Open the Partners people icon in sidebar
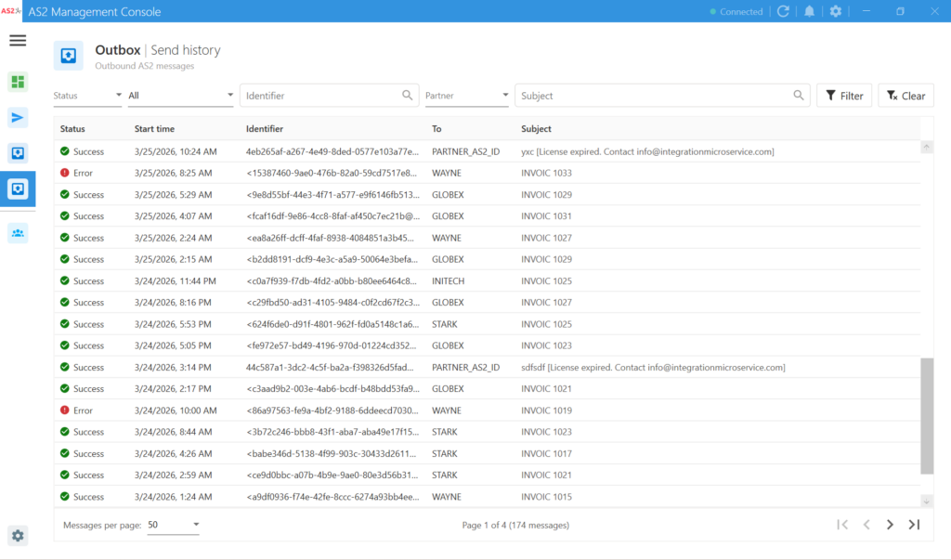Screen dimensions: 951x560 pos(18,233)
